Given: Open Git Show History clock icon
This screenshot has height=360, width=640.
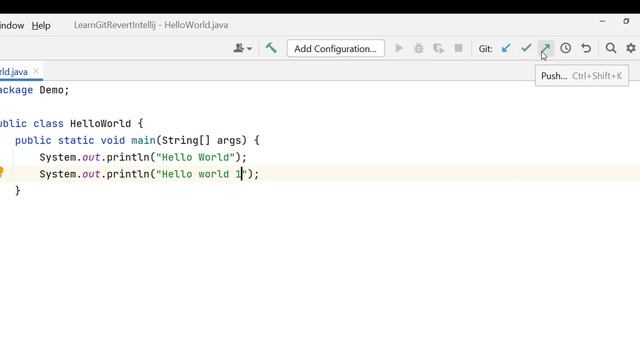Looking at the screenshot, I should (x=566, y=48).
